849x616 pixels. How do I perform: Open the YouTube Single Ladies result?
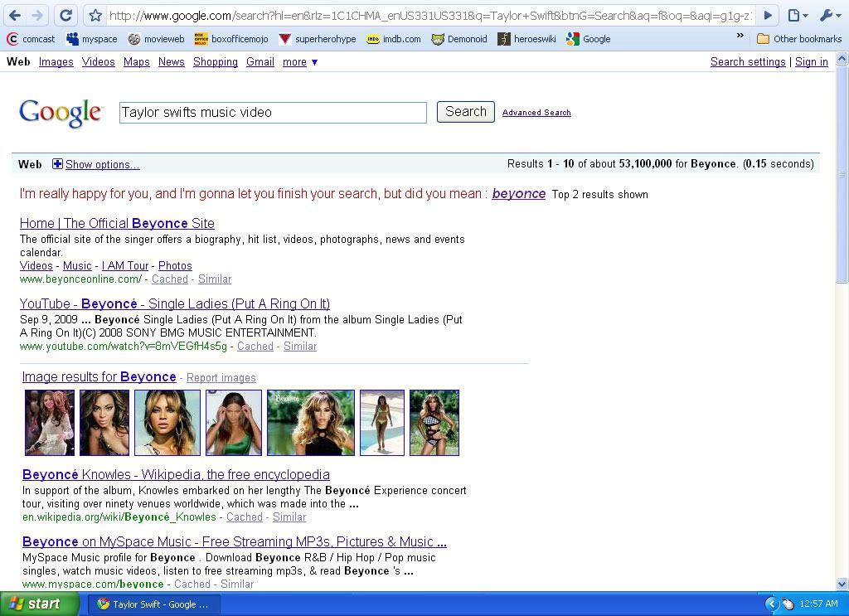coord(175,303)
